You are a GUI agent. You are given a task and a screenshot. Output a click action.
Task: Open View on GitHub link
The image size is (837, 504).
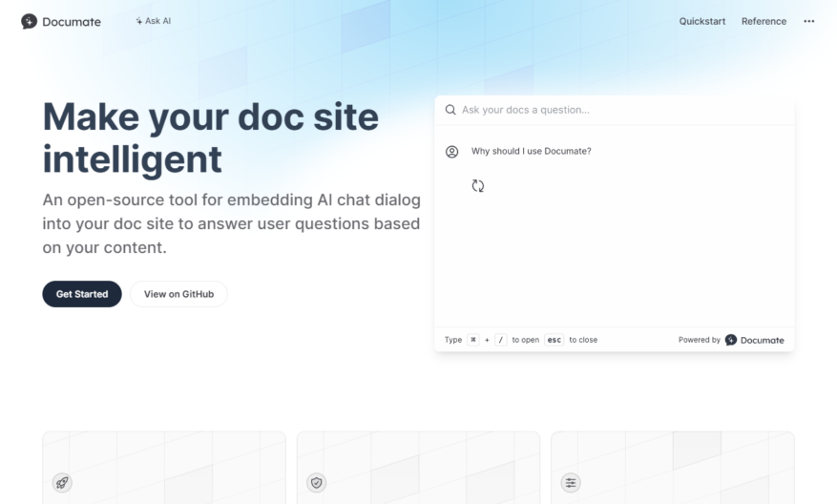[x=178, y=294]
